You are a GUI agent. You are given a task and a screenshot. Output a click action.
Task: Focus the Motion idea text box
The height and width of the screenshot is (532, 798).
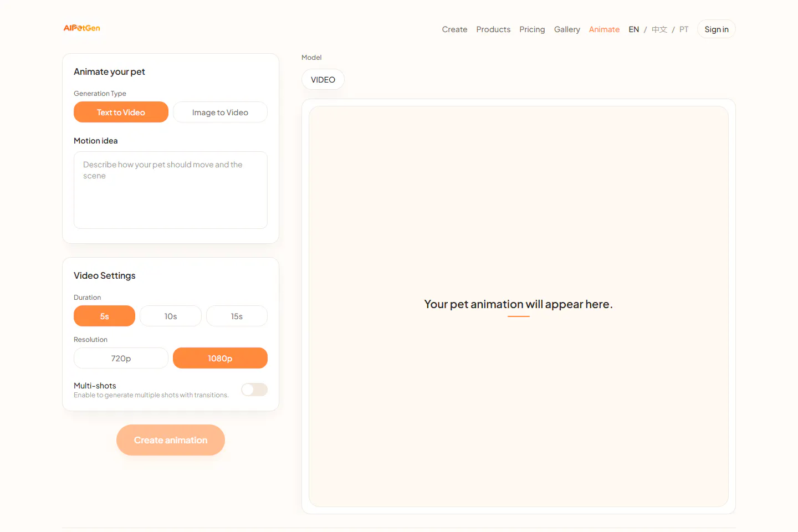[x=171, y=190]
